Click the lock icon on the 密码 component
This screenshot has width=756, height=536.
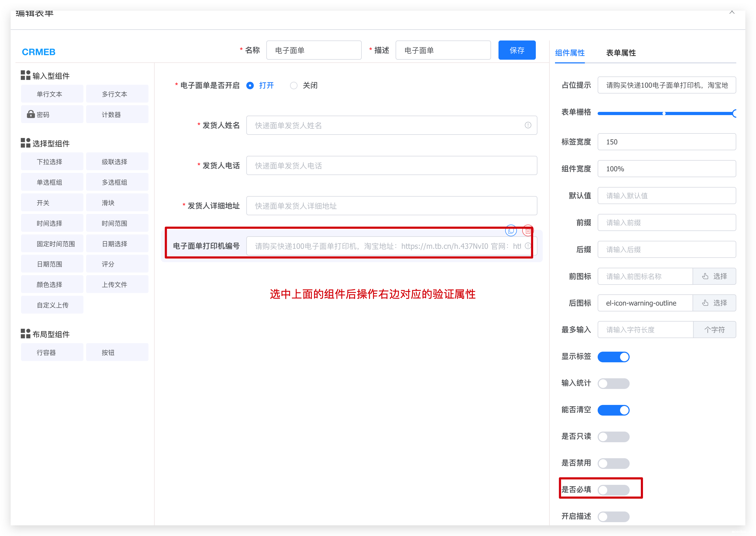[x=31, y=114]
